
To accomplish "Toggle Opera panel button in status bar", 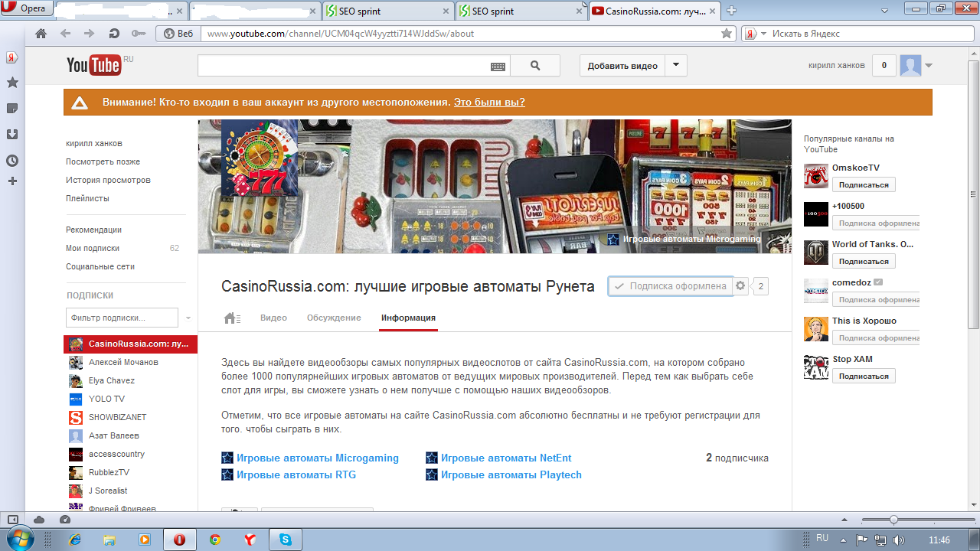I will [x=12, y=520].
